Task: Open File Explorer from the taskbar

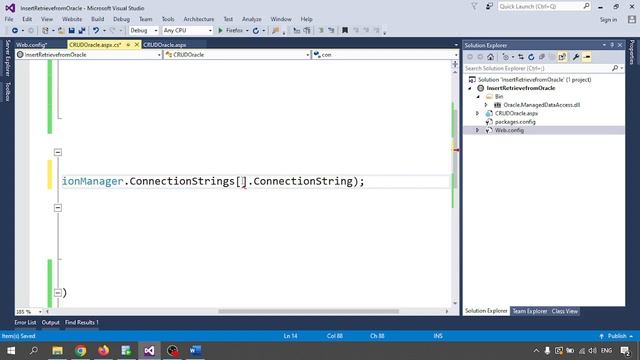Action: [58, 351]
